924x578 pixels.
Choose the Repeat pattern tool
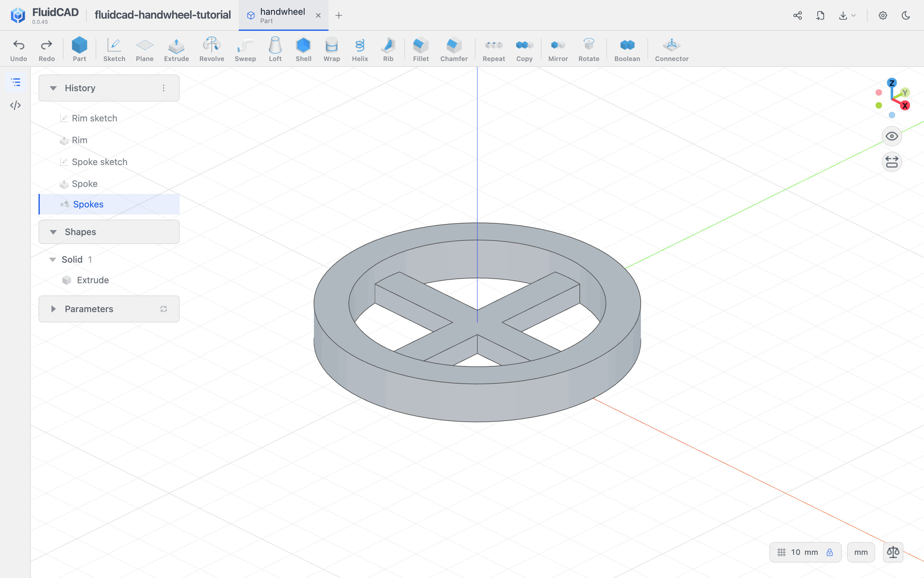[494, 49]
